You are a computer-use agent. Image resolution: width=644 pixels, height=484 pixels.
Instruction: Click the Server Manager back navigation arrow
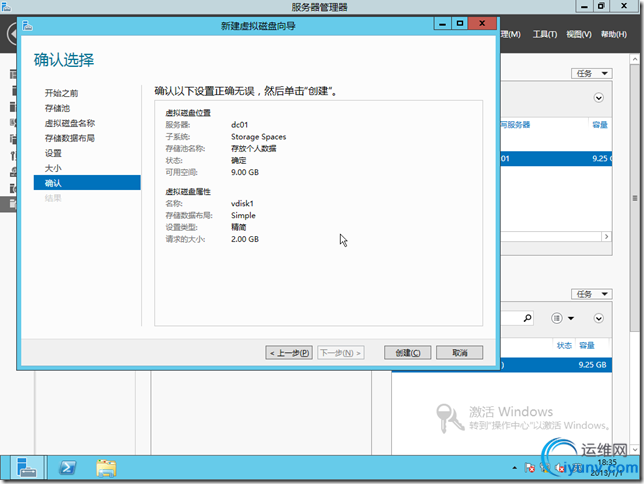click(x=12, y=34)
